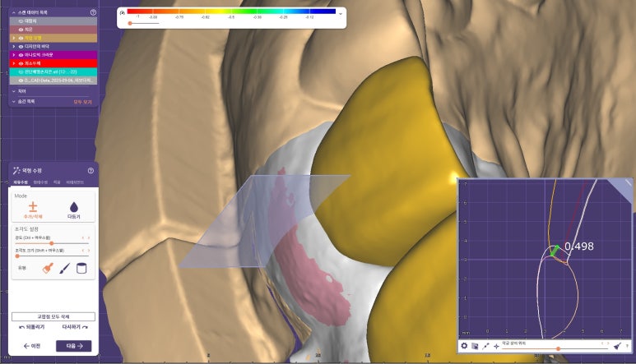Open help for scan data list panel
The image size is (636, 364).
[x=93, y=13]
